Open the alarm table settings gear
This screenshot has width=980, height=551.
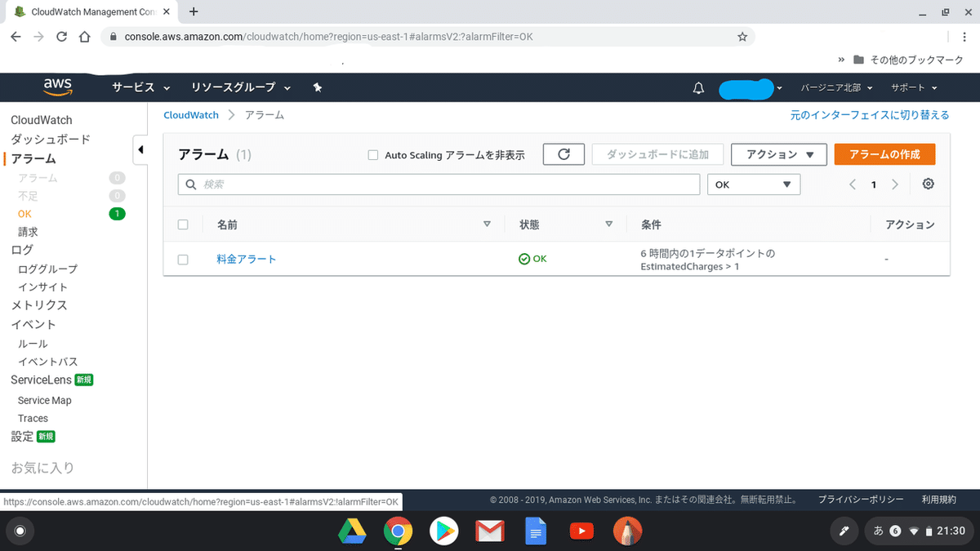coord(928,184)
